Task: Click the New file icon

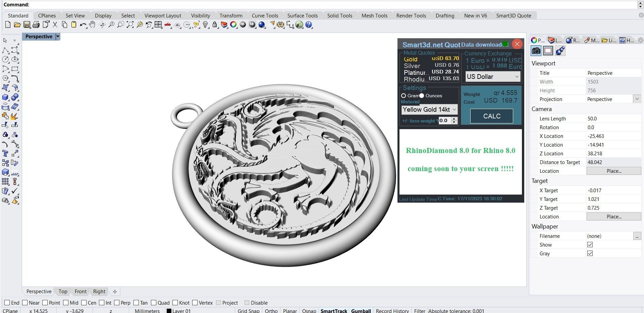Action: click(x=8, y=25)
